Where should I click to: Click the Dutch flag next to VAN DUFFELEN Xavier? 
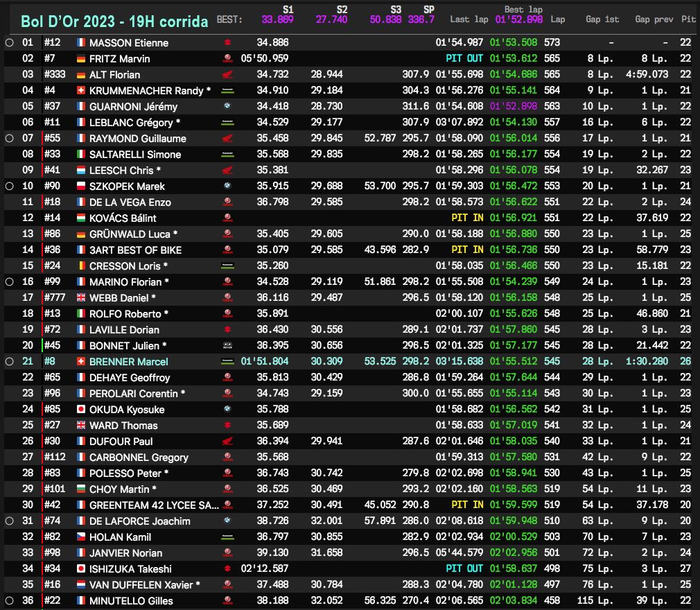[81, 584]
